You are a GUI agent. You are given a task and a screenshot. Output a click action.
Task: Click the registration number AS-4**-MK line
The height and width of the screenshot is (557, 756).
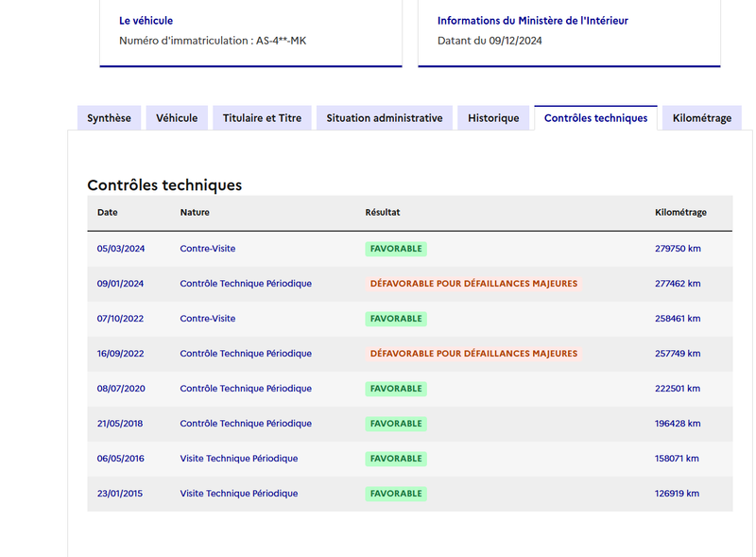(x=213, y=41)
